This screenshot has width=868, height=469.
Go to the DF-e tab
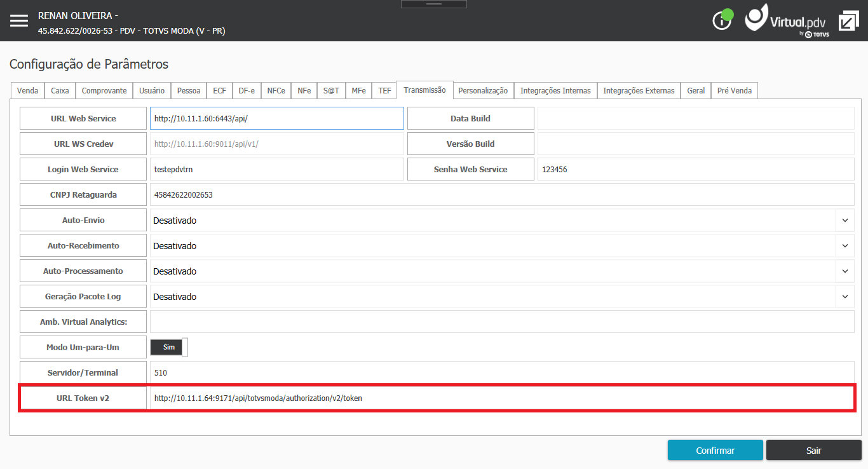pyautogui.click(x=247, y=90)
